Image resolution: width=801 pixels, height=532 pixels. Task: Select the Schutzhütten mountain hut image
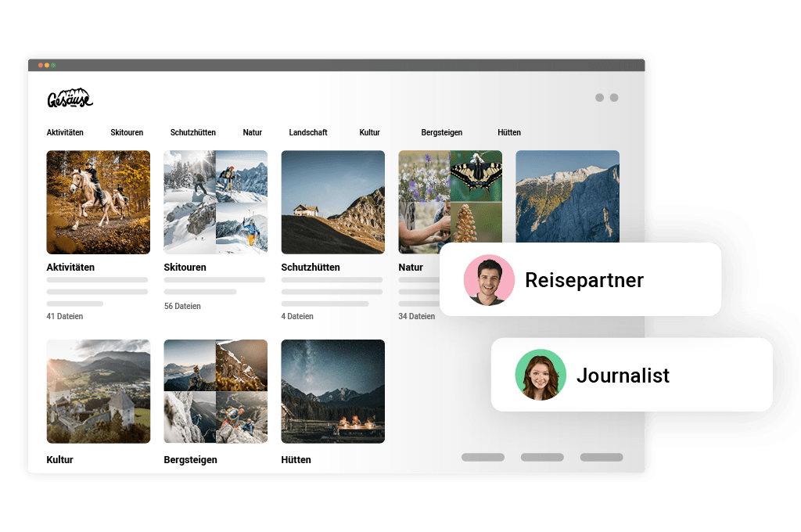coord(333,202)
